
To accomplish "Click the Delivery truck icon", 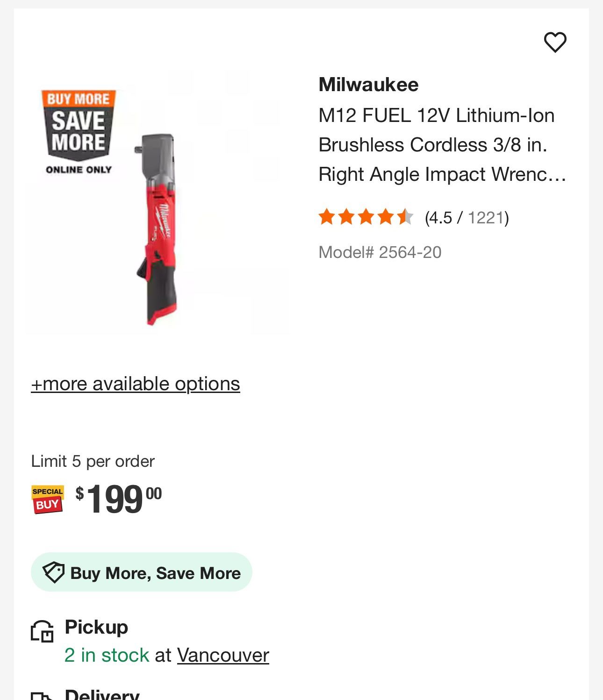I will point(42,695).
